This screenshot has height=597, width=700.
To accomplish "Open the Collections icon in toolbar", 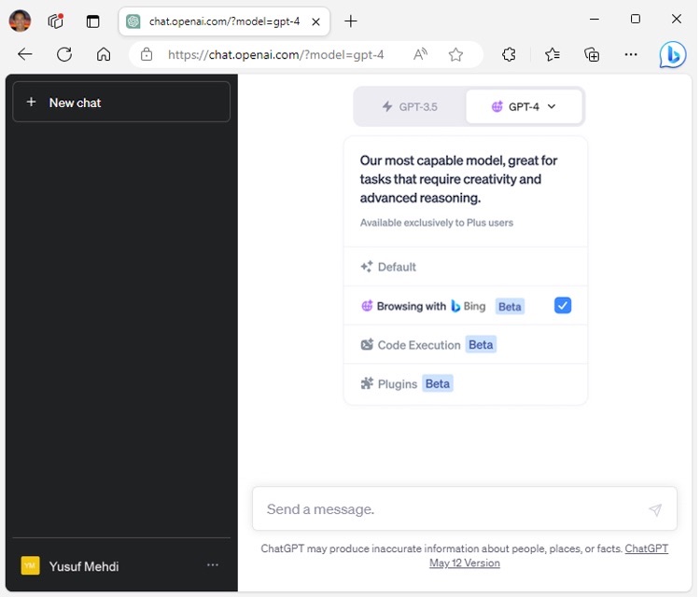I will [x=592, y=55].
